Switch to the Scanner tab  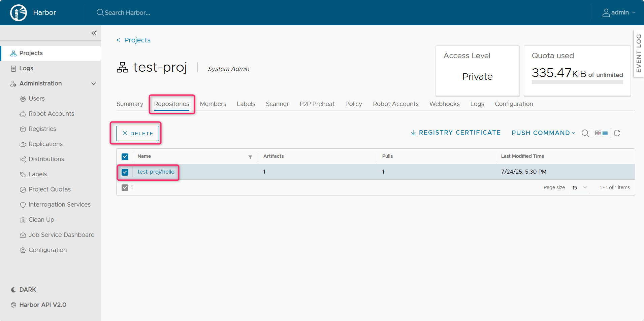[x=277, y=104]
